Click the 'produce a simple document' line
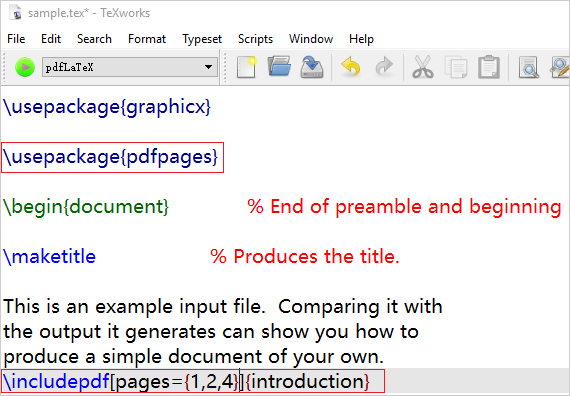The image size is (570, 396). [193, 357]
